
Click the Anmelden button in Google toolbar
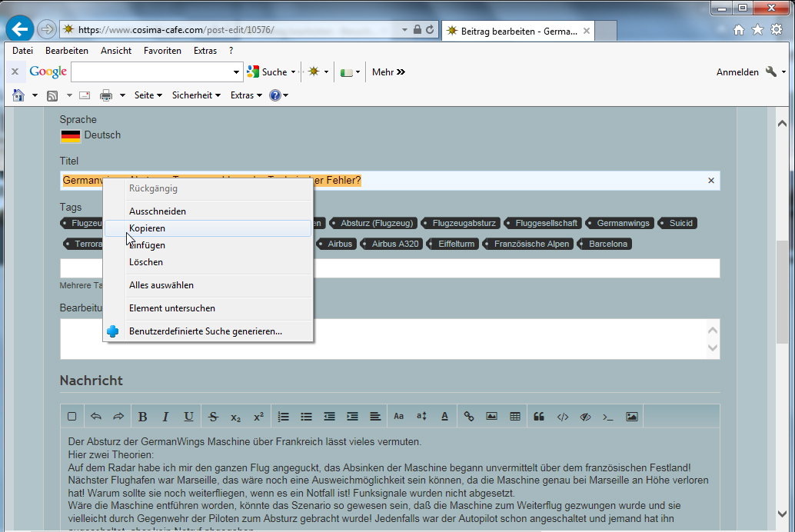737,72
